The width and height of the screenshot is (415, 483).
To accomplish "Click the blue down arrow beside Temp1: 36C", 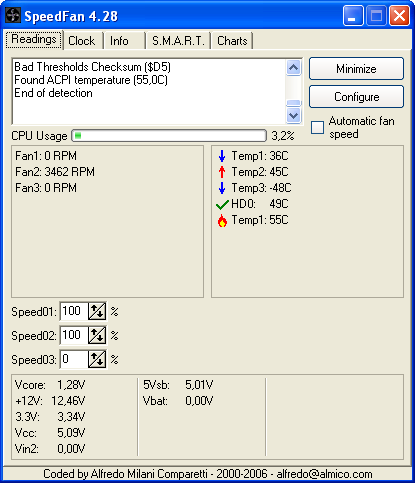I will [222, 156].
